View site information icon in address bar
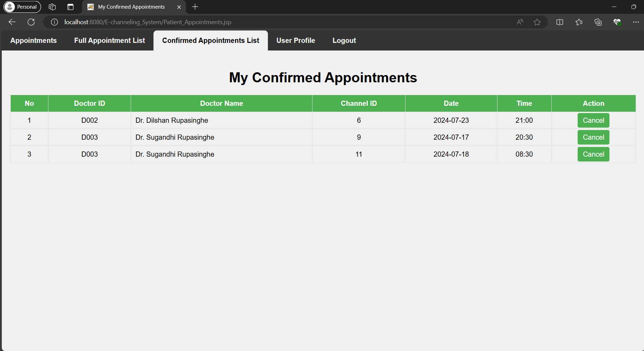 coord(54,22)
